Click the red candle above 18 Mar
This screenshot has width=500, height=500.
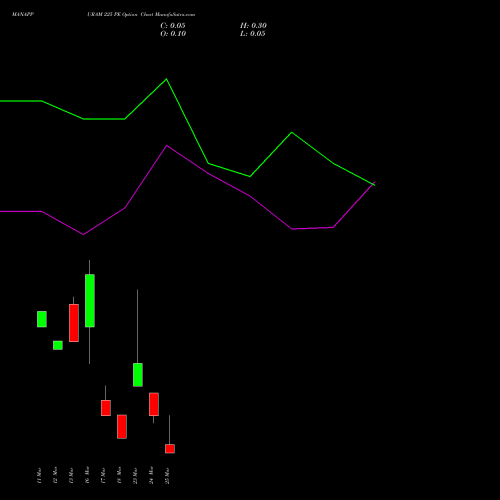coord(122,426)
